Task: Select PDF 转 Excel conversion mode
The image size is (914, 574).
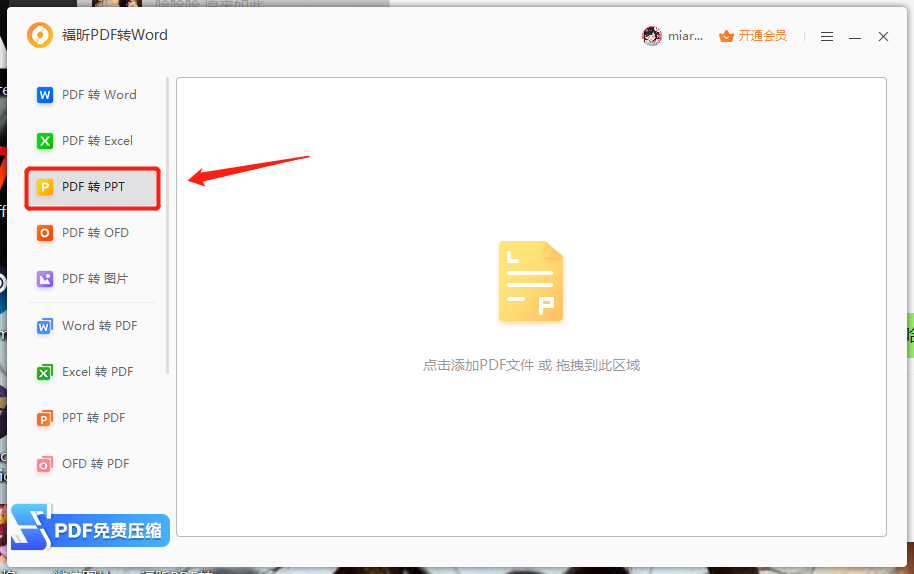Action: point(92,141)
